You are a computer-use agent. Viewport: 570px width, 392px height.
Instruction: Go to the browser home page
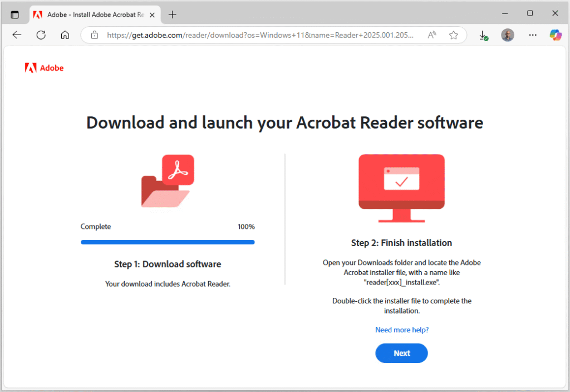pos(65,35)
